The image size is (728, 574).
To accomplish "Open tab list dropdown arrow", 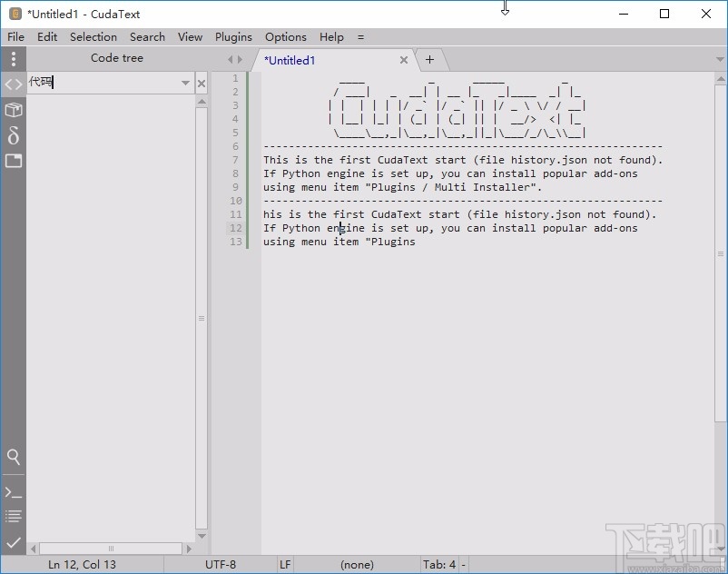I will pyautogui.click(x=720, y=59).
